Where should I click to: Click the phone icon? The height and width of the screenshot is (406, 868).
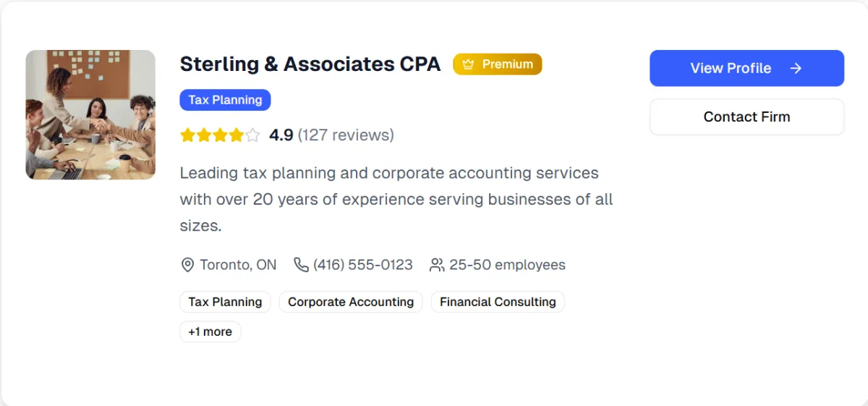click(301, 265)
